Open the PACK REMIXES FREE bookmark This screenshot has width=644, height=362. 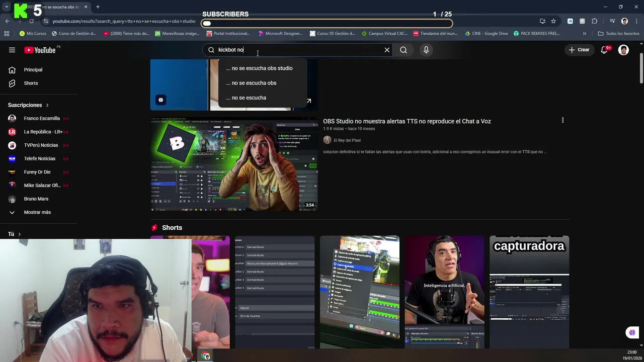click(x=536, y=34)
